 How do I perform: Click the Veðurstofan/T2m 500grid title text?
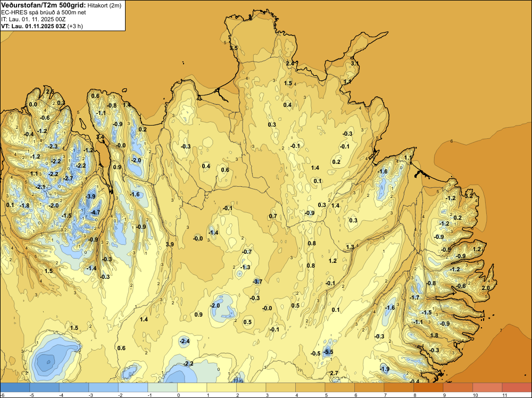point(44,5)
